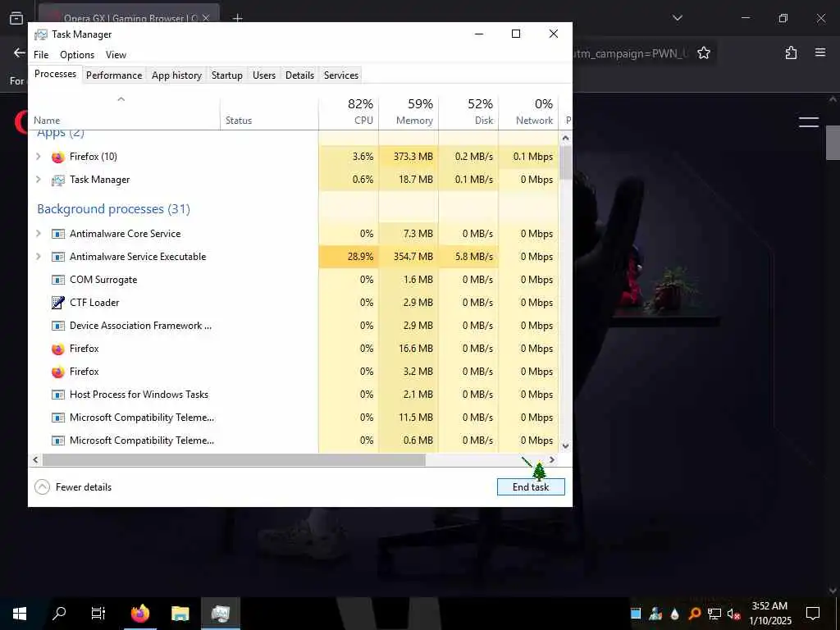
Task: Click the Antimalware Core Service icon
Action: tap(58, 234)
